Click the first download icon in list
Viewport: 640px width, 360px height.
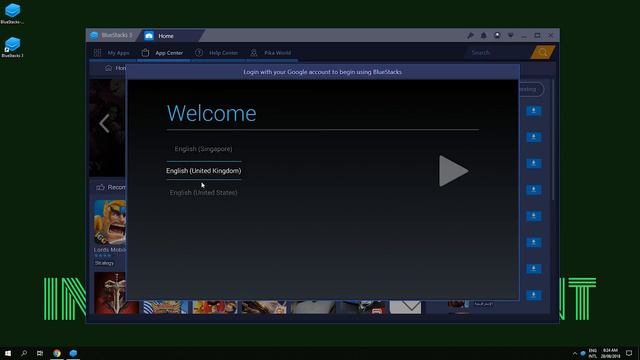(533, 111)
